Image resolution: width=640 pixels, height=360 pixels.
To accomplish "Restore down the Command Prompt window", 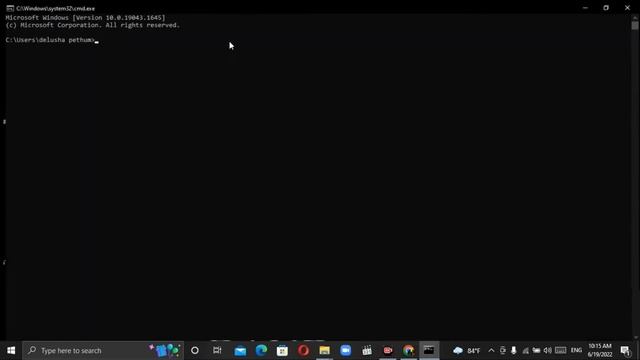I will point(606,8).
